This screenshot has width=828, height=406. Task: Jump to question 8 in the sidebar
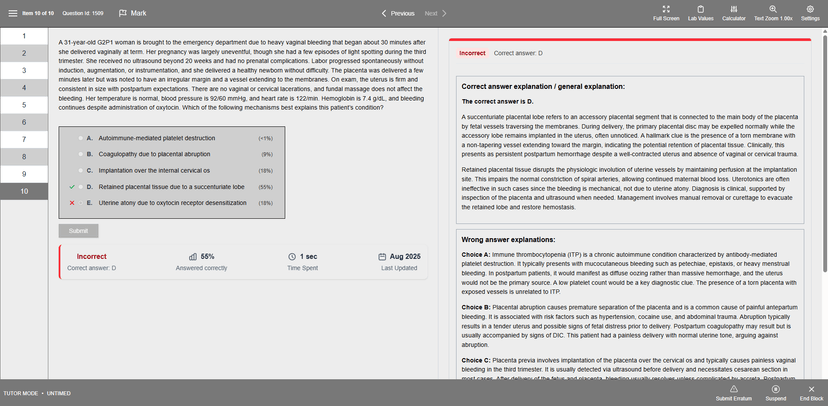[24, 157]
